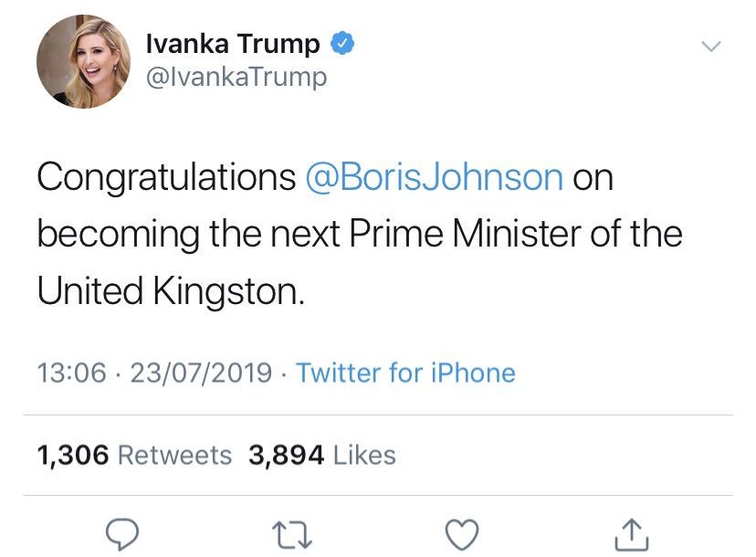Open the @BorisJohnson mention link
The width and height of the screenshot is (756, 557).
(x=432, y=177)
